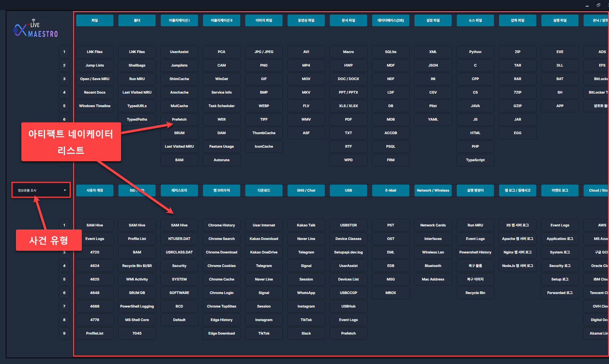This screenshot has width=609, height=364.
Task: Open the Powershell History artifact
Action: point(475,252)
